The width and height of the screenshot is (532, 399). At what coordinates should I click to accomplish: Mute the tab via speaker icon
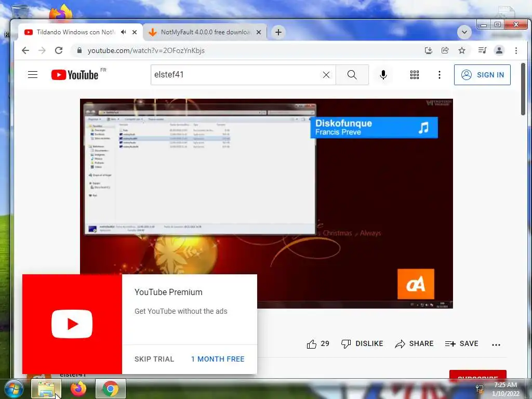tap(124, 32)
